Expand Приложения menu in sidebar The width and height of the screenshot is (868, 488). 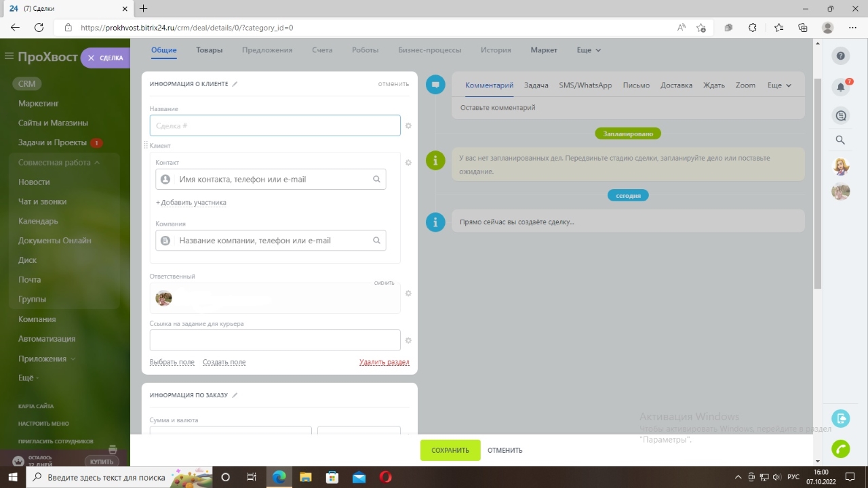pos(47,359)
